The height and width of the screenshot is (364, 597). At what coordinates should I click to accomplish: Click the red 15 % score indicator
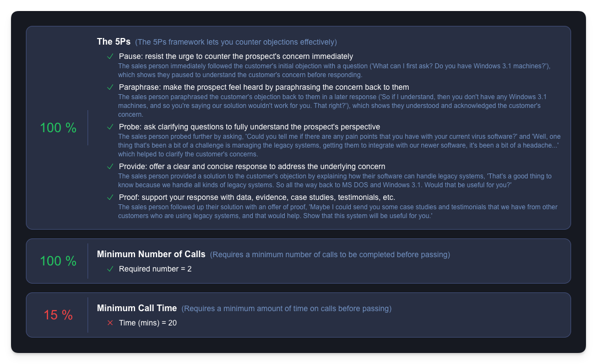57,315
